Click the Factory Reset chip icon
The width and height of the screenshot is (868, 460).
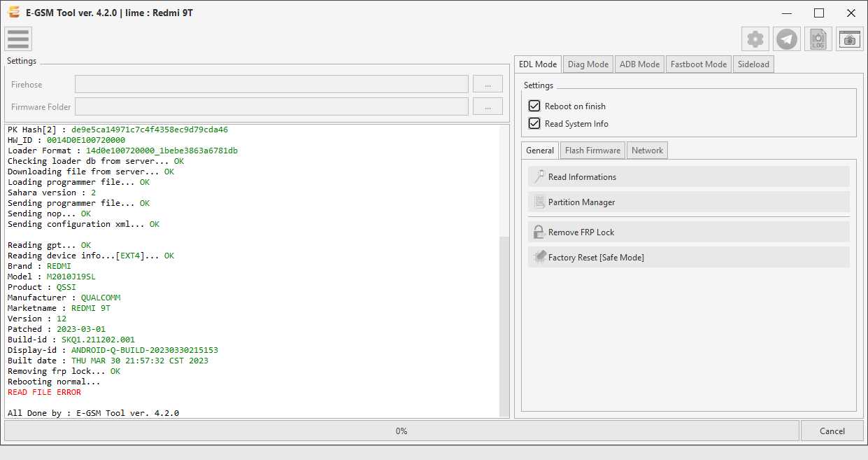click(539, 257)
